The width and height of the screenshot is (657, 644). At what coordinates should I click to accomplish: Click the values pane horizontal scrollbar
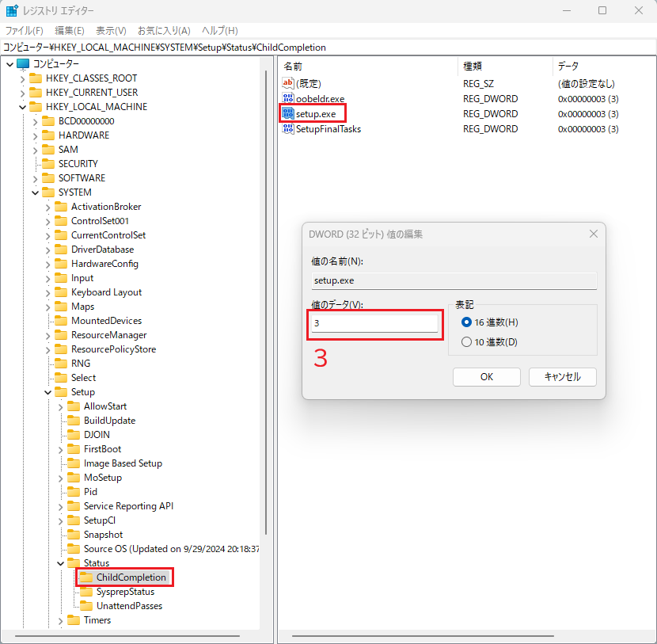(423, 635)
